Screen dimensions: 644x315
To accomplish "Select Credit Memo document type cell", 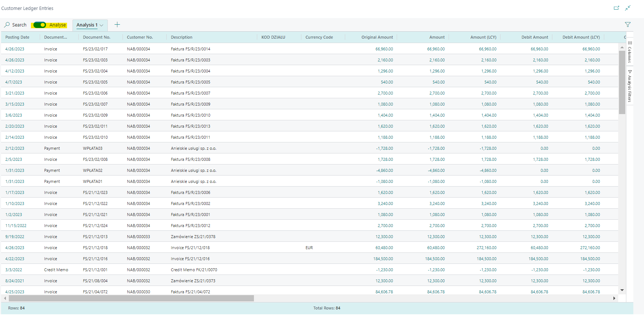I will (x=56, y=270).
